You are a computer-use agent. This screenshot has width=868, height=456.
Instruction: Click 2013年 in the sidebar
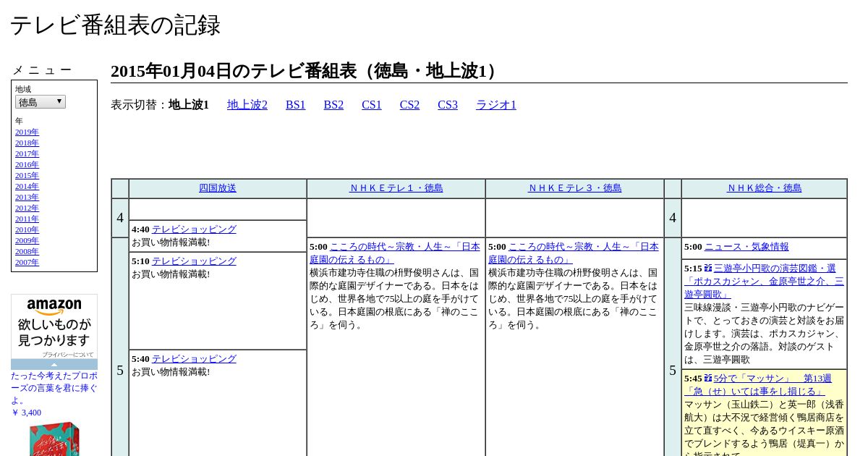pos(27,197)
